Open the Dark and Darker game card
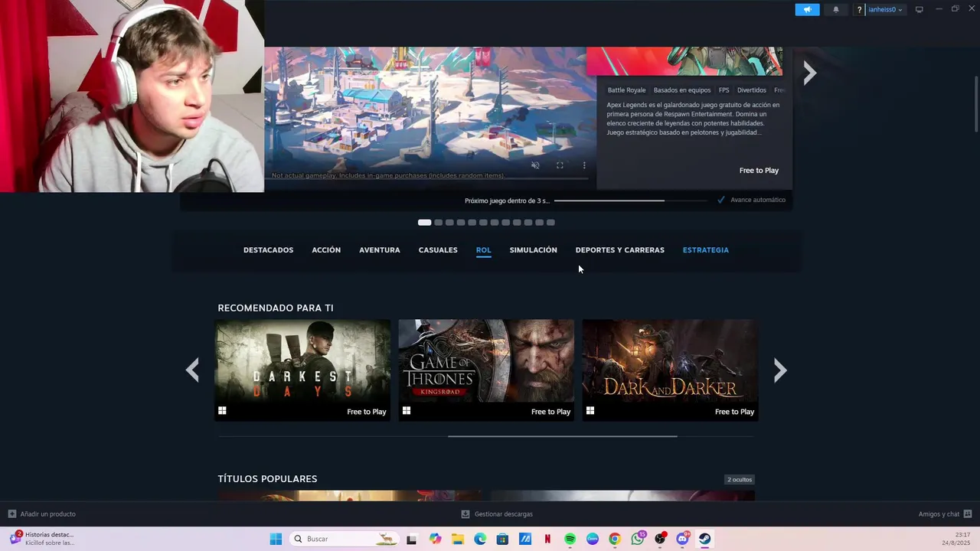 (670, 370)
